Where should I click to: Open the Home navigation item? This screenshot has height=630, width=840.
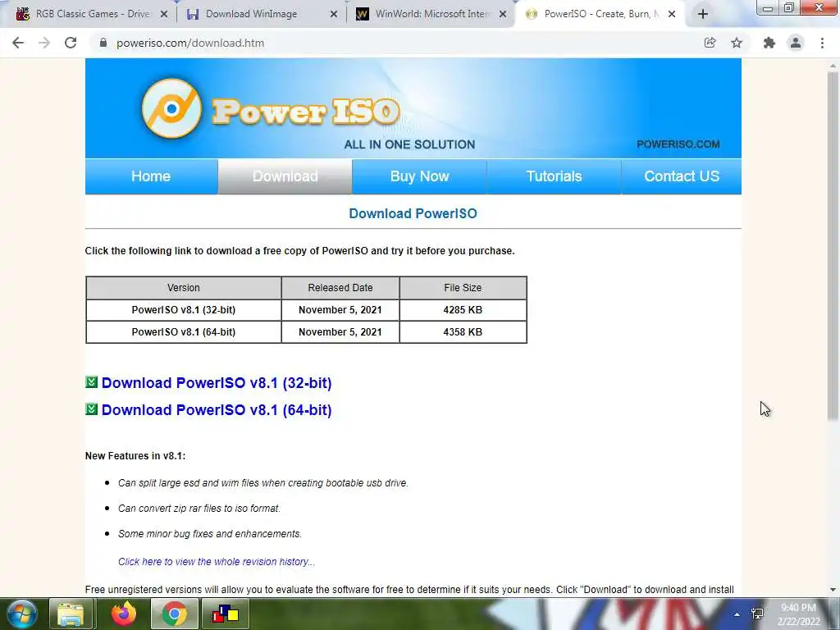click(x=151, y=176)
